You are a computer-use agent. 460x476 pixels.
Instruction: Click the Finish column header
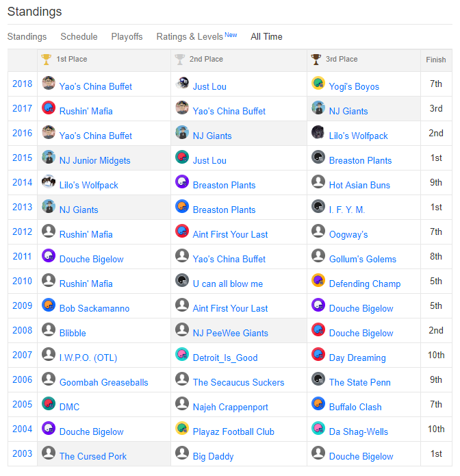tap(436, 60)
